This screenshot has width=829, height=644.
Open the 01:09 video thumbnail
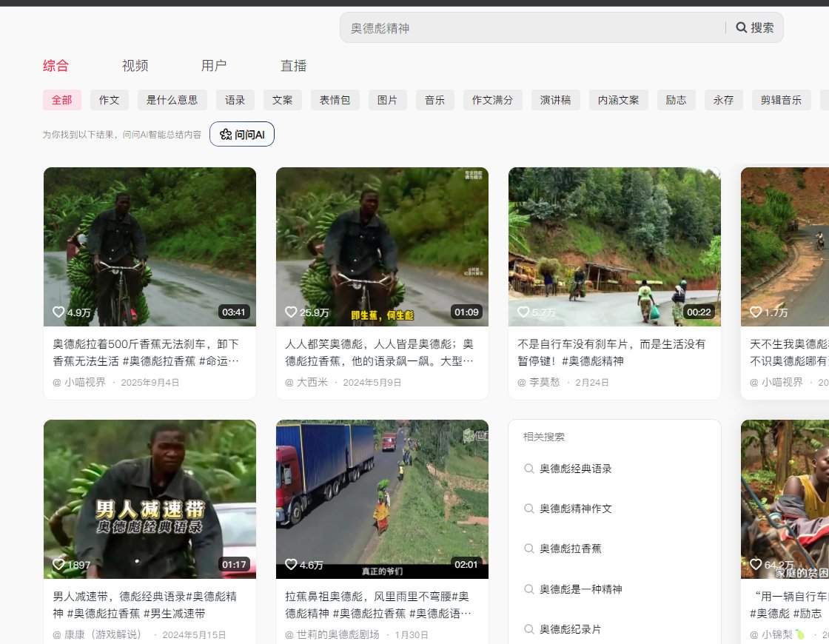click(x=382, y=246)
